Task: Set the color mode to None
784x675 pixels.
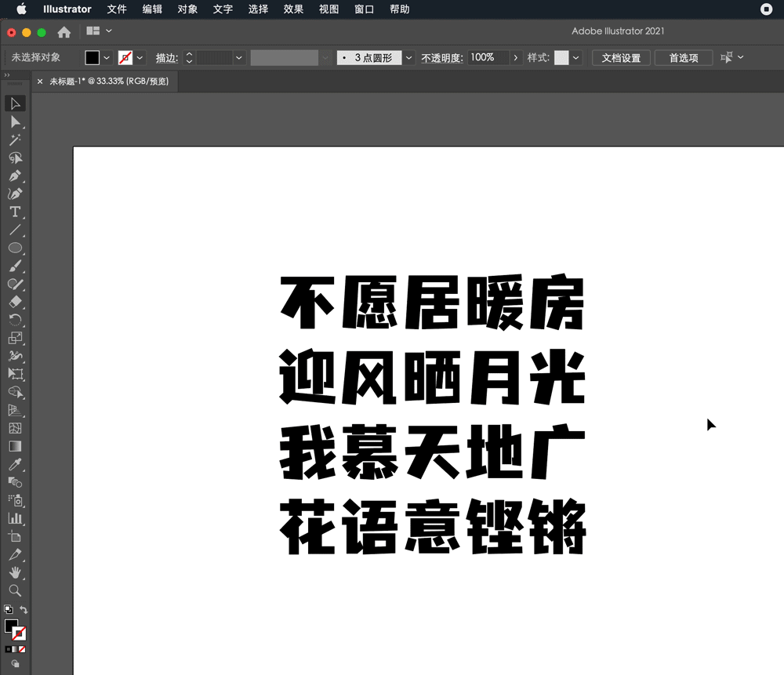Action: (22, 649)
